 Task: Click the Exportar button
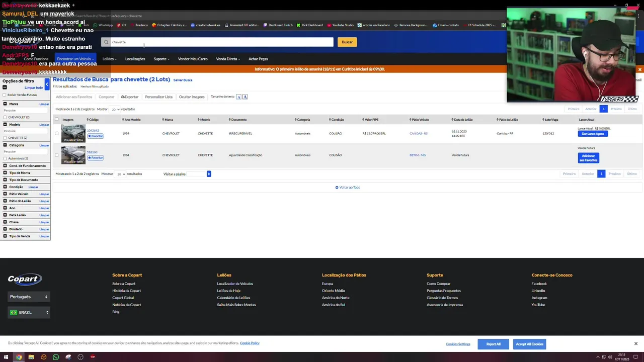tap(130, 97)
